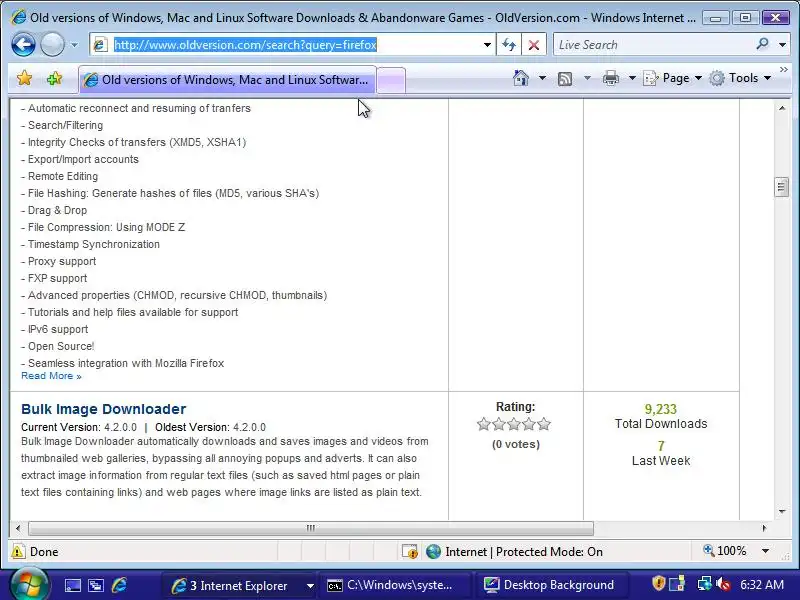Click the "(0 votes)" rating text
The image size is (800, 600).
click(x=516, y=444)
